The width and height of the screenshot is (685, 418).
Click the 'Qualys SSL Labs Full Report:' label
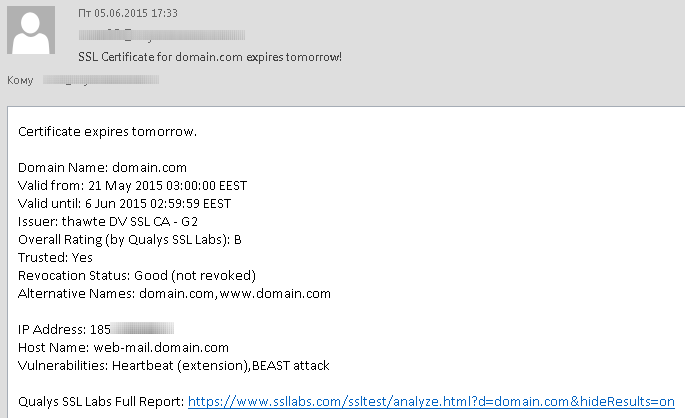(x=100, y=401)
